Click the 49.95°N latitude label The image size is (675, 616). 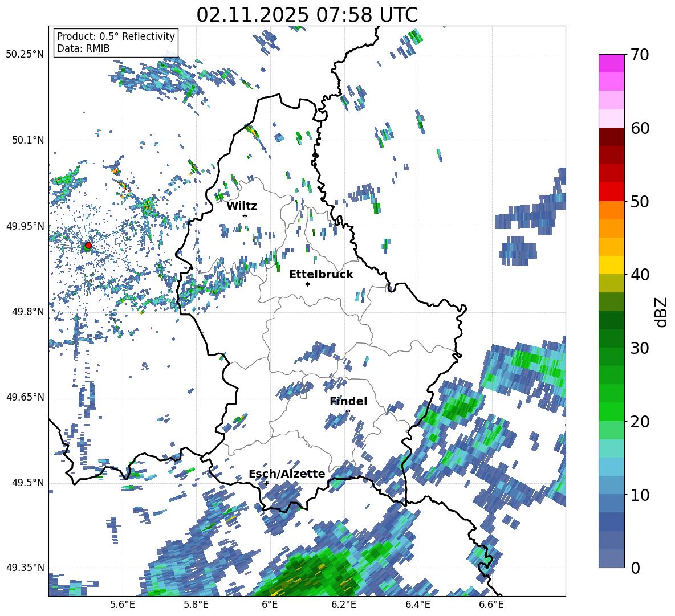[x=25, y=226]
